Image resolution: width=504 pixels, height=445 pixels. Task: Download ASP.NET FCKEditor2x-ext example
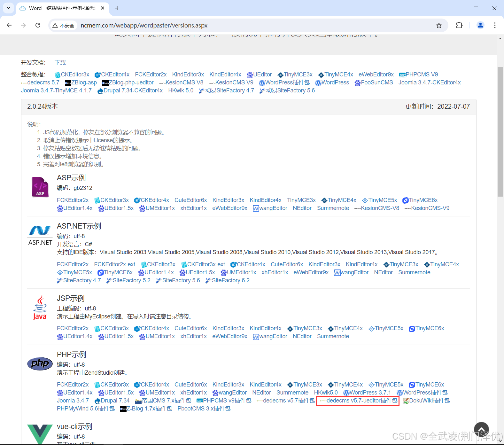pyautogui.click(x=115, y=264)
